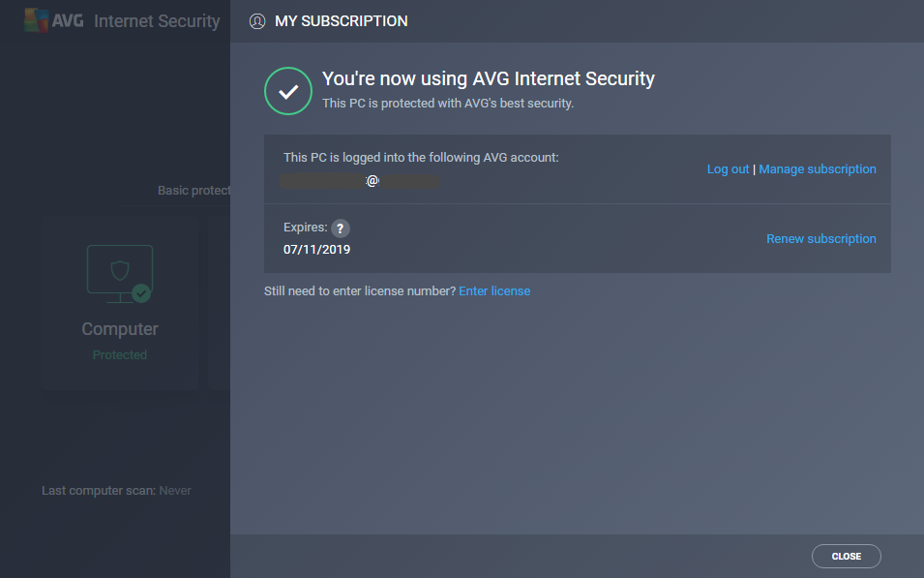The height and width of the screenshot is (578, 924).
Task: Click the 'Computer' tile label
Action: coord(120,329)
